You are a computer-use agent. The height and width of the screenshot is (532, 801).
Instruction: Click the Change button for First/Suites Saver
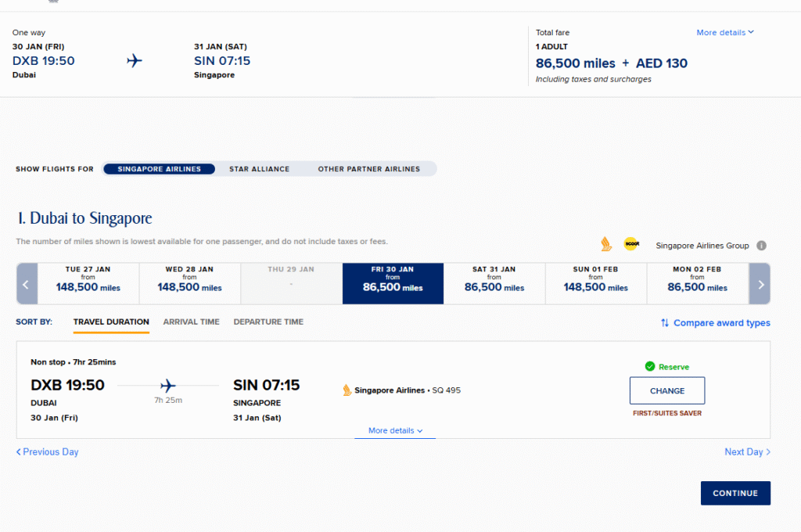666,390
